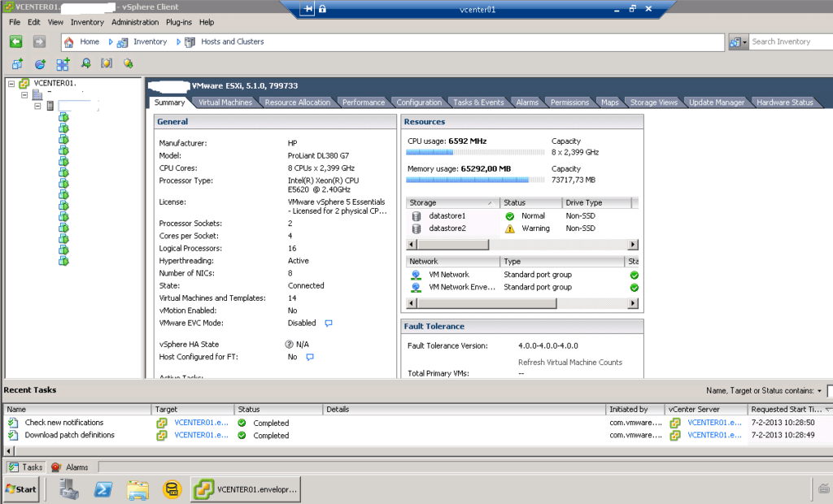Open the Name, Target or Status filter dropdown
Viewport: 833px width, 504px height.
(x=819, y=391)
